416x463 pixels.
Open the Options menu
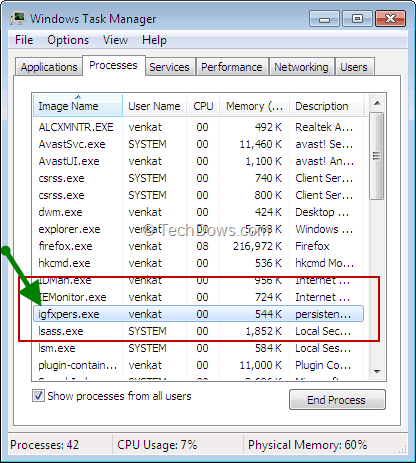pyautogui.click(x=68, y=40)
